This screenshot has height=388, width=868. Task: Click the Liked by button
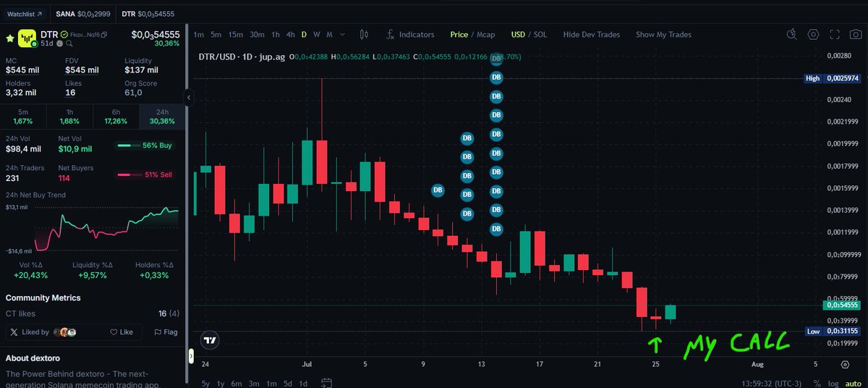pos(43,332)
